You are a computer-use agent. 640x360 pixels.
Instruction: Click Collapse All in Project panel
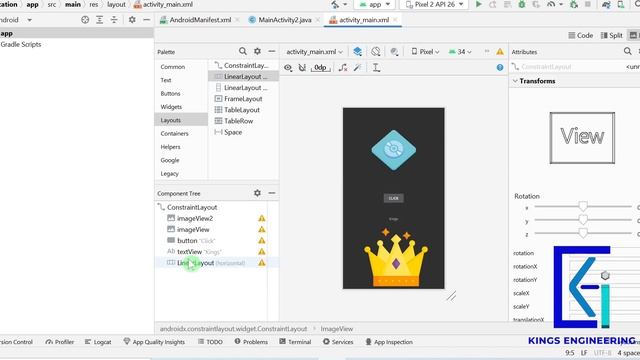pyautogui.click(x=114, y=20)
